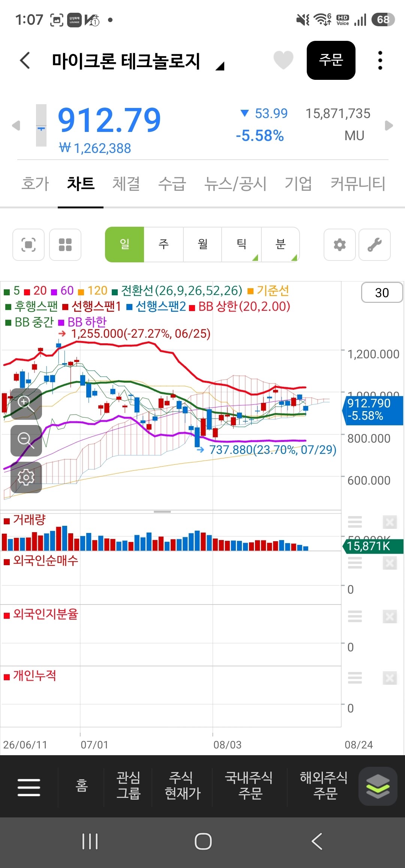
Task: Open the multi-chart grid layout icon
Action: pos(65,245)
